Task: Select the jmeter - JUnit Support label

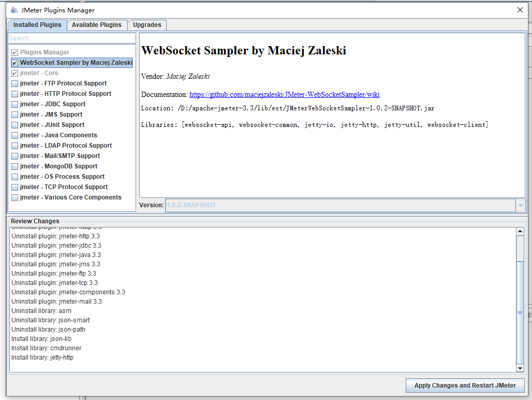Action: tap(52, 125)
